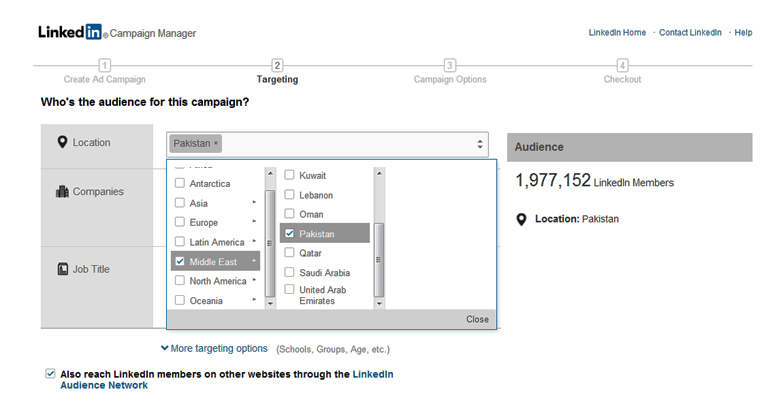
Task: Select step 2 Targeting
Action: tap(277, 72)
